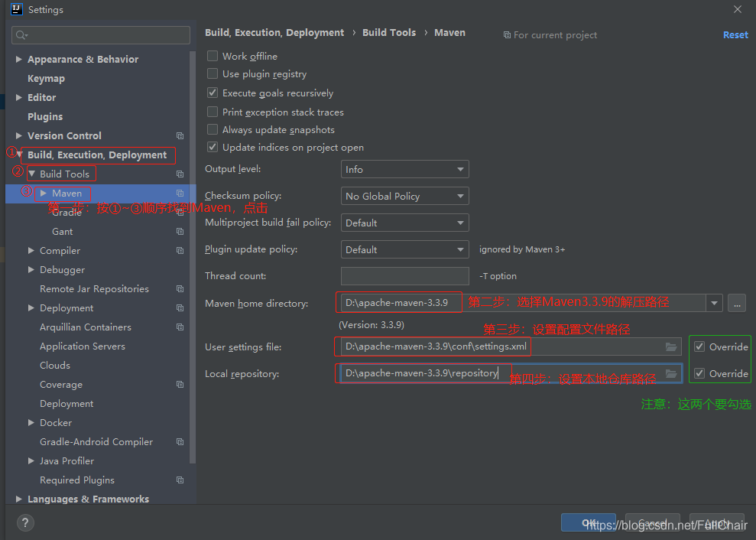The width and height of the screenshot is (756, 540).
Task: Click the settings tree vertical scrollbar
Action: point(193,257)
